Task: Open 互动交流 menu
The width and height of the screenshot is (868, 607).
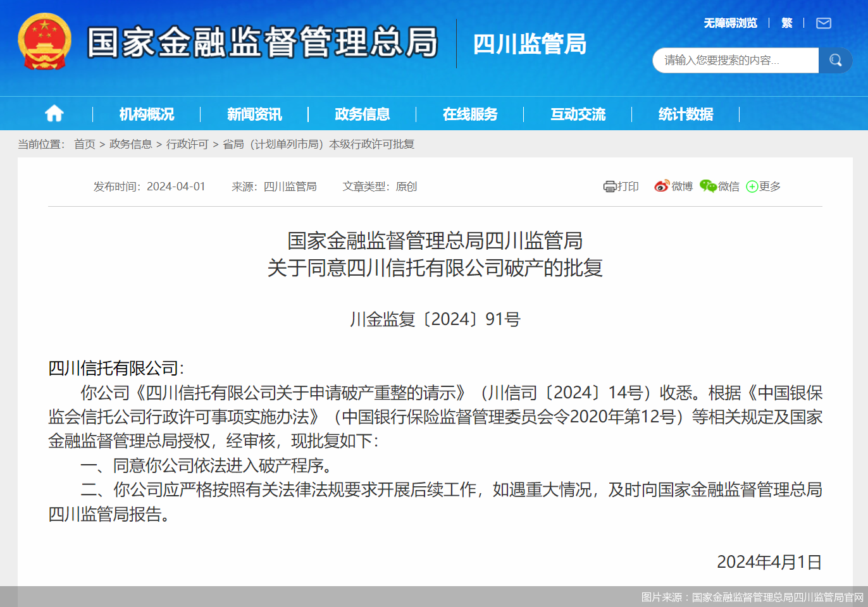Action: pyautogui.click(x=578, y=114)
